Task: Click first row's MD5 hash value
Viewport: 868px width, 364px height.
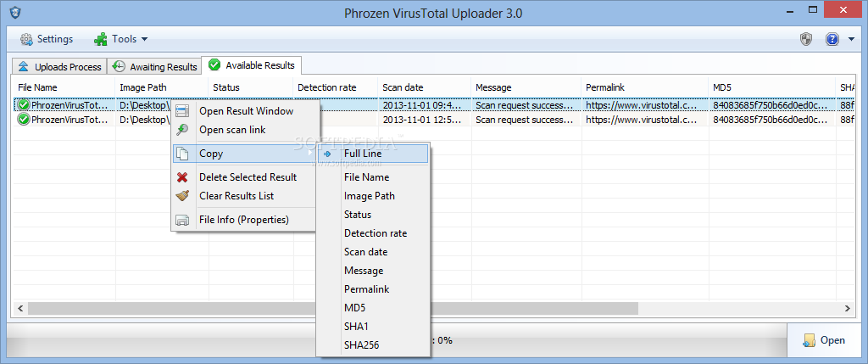Action: tap(772, 104)
